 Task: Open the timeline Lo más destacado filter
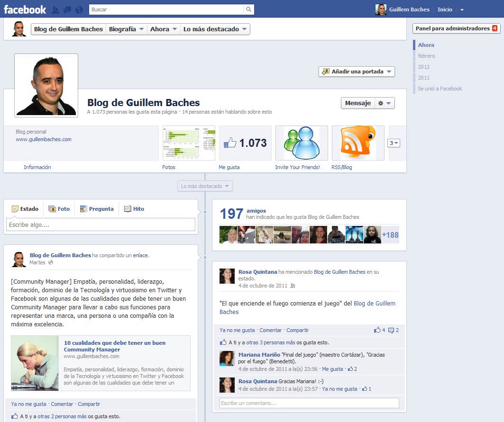coord(205,186)
